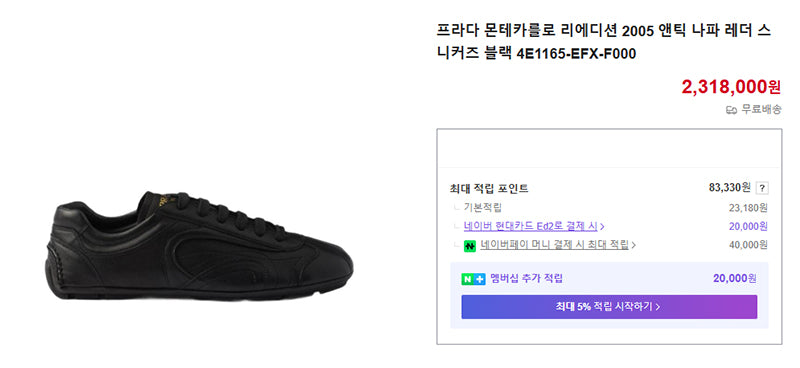Open the 네이버 현대카드 Ed2로 결제 시 link
The height and width of the screenshot is (368, 800).
(531, 226)
